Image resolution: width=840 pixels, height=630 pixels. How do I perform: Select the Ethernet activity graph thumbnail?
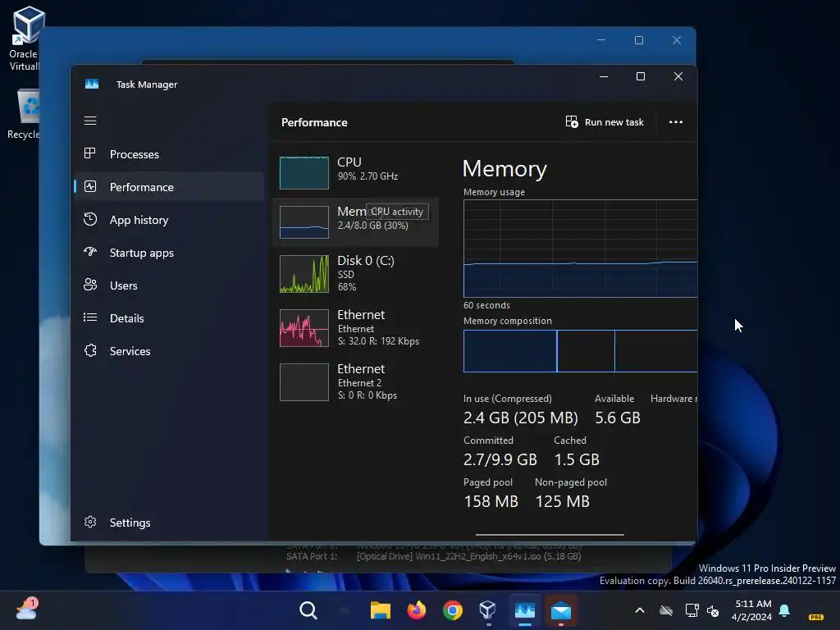click(304, 328)
